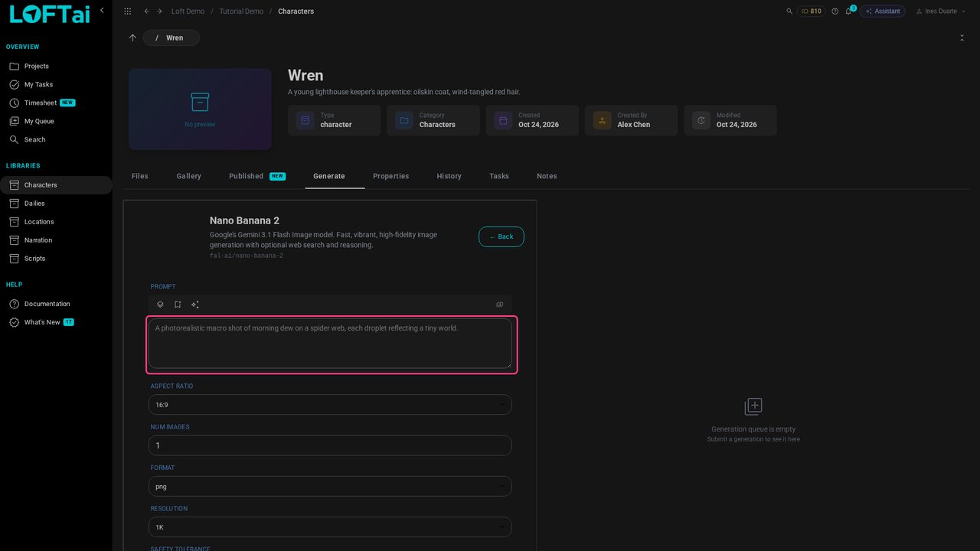Viewport: 980px width, 551px height.
Task: Open the Locations library
Action: tap(56, 222)
